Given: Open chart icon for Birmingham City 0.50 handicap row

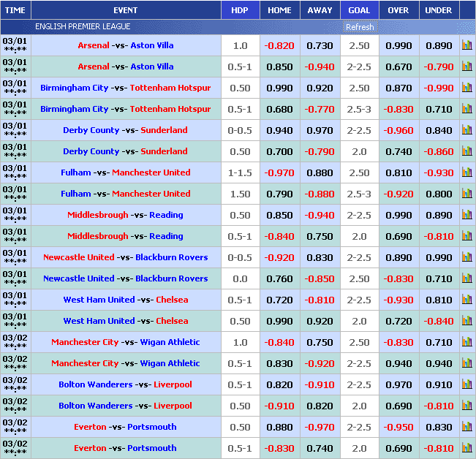Looking at the screenshot, I should tap(467, 88).
